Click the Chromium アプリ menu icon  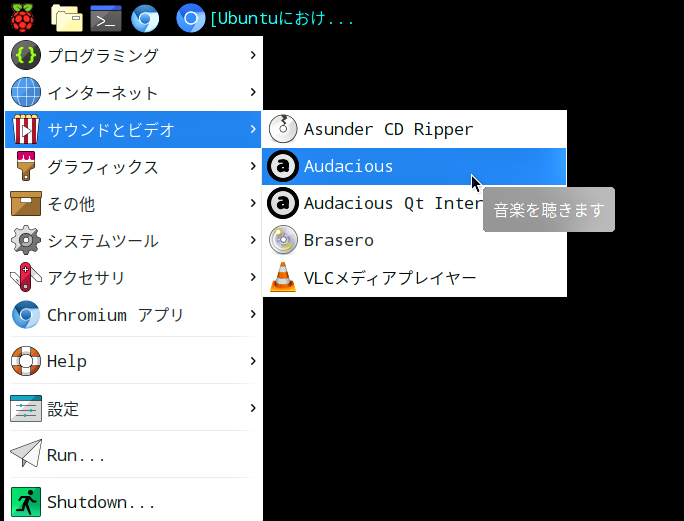tap(26, 314)
